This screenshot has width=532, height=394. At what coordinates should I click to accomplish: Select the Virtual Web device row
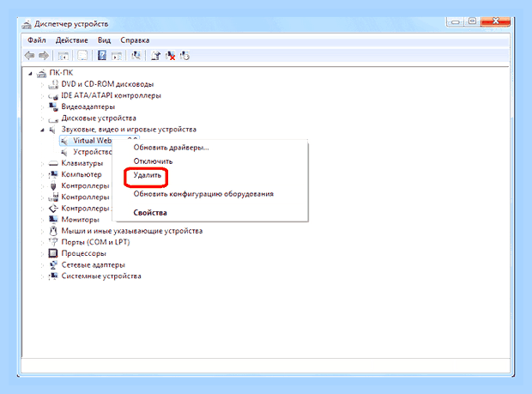pos(100,141)
